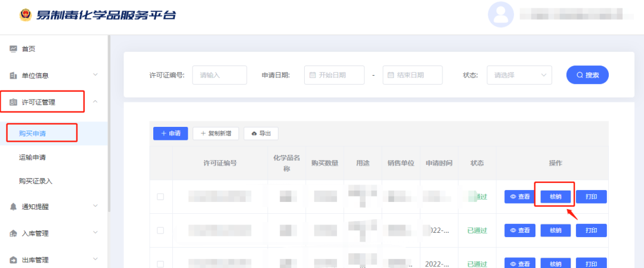Click the blue 搜索 button

pos(587,75)
